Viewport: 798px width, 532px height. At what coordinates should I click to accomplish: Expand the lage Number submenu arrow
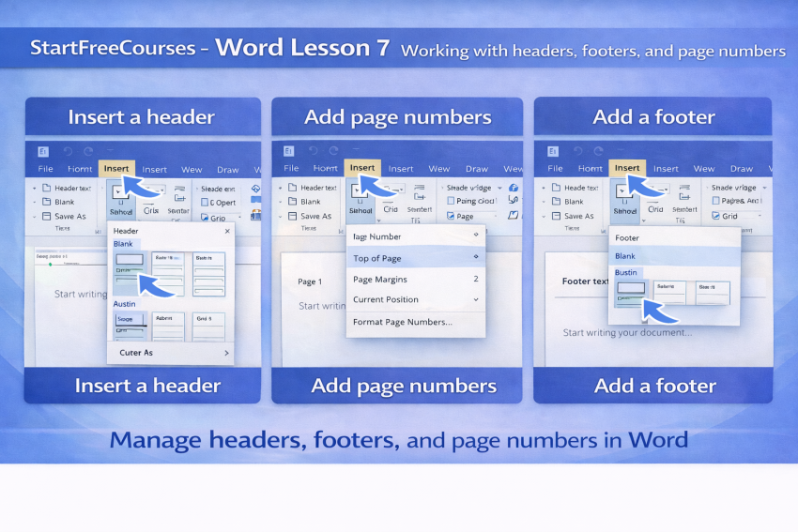(476, 235)
